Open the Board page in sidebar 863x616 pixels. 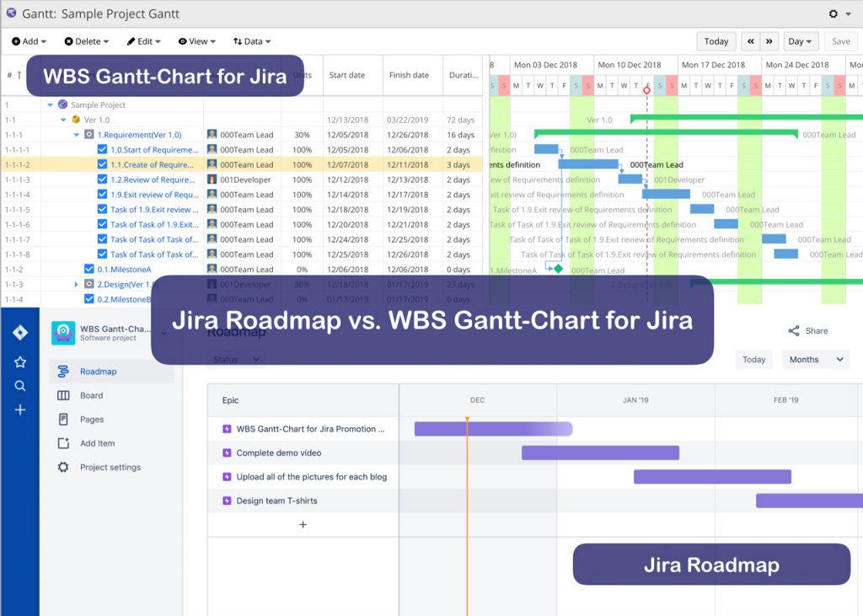pos(91,396)
